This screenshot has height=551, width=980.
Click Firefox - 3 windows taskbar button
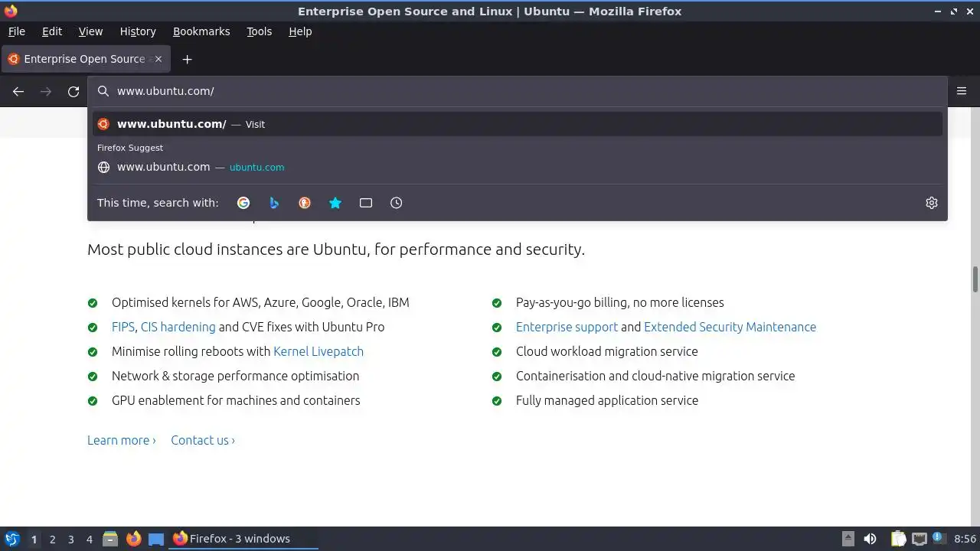click(243, 539)
